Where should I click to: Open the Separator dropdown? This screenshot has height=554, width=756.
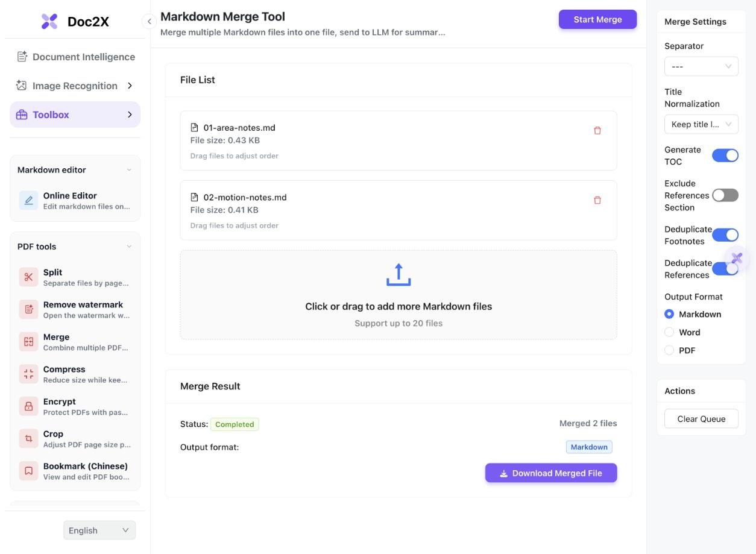click(x=701, y=66)
